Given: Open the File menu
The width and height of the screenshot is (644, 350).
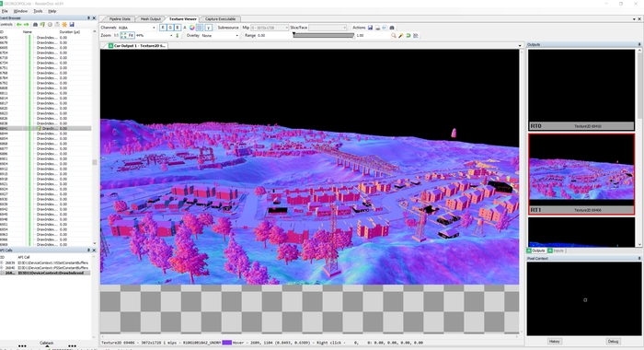Looking at the screenshot, I should [5, 11].
